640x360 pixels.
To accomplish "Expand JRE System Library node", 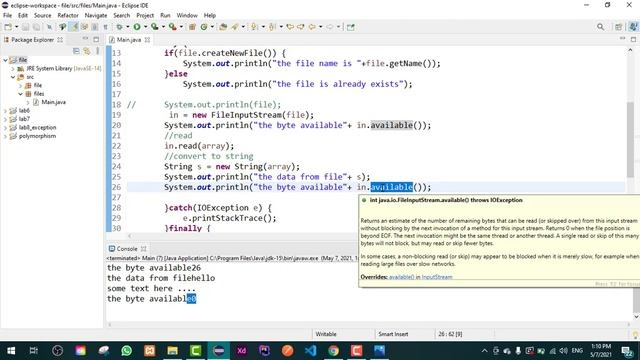I will [13, 69].
